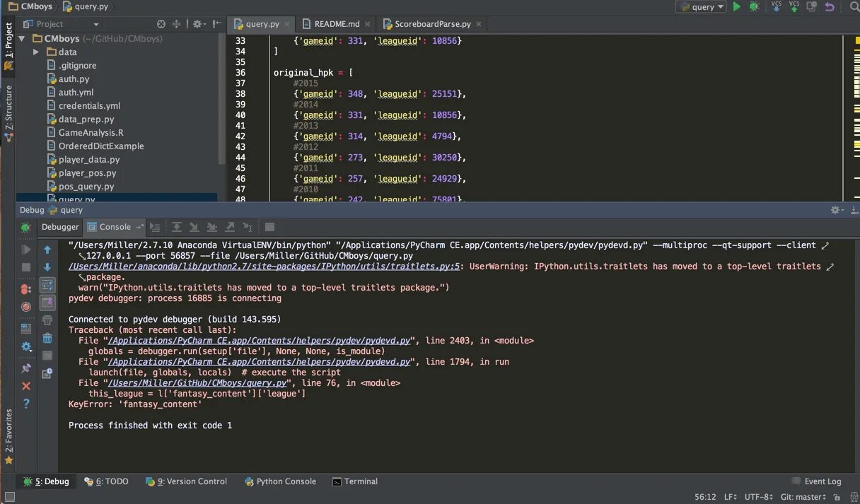Viewport: 860px width, 504px height.
Task: Update project with VCS blue arrow icon
Action: (776, 6)
